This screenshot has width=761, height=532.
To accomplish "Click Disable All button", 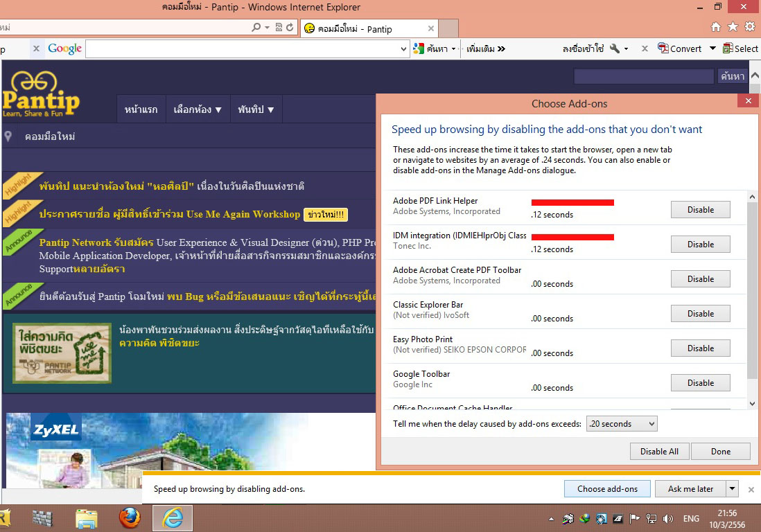I will point(659,452).
